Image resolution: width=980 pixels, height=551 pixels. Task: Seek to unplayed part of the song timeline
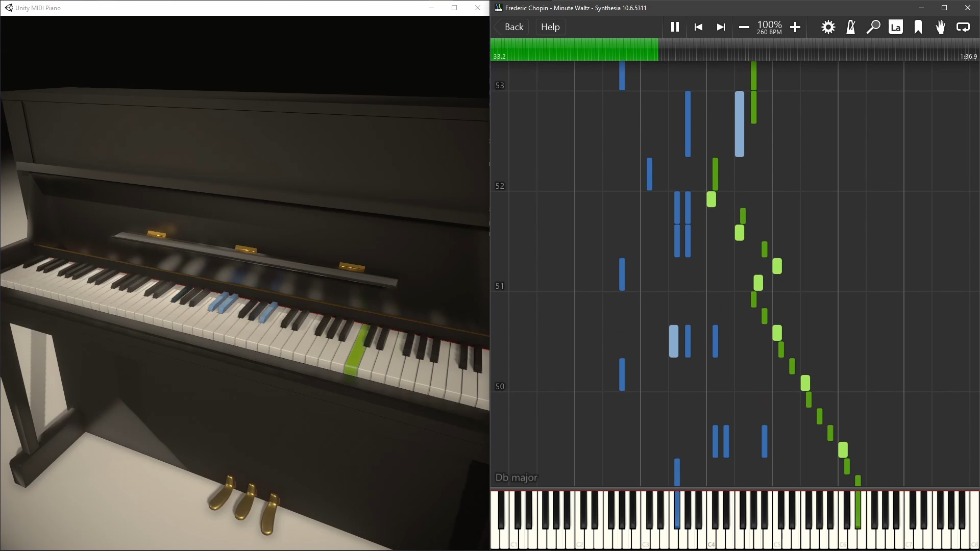coord(818,49)
